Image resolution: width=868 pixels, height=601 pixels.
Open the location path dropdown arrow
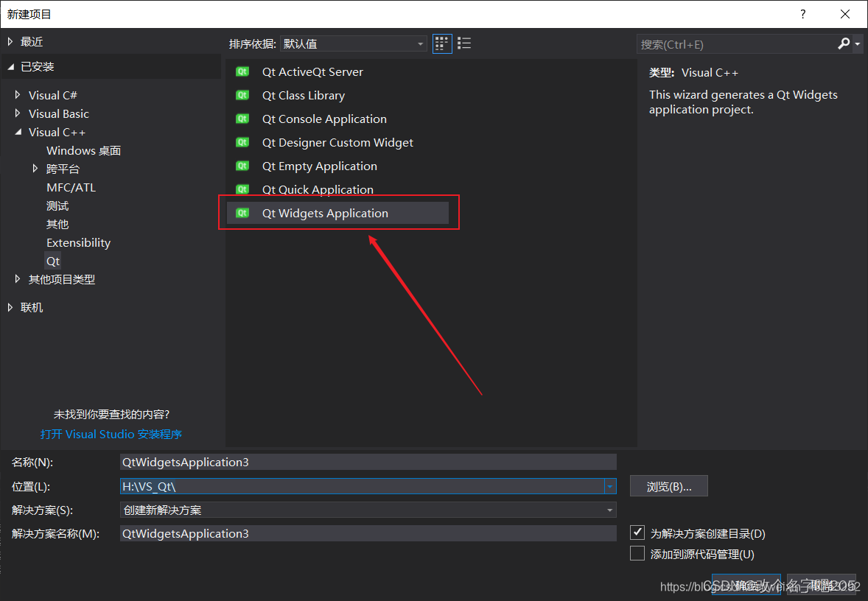click(x=609, y=486)
